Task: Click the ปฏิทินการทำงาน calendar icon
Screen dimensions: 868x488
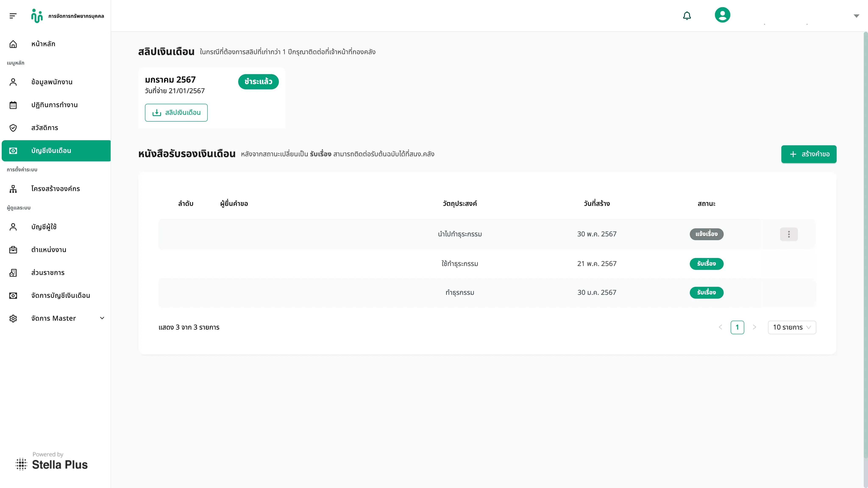Action: tap(13, 105)
